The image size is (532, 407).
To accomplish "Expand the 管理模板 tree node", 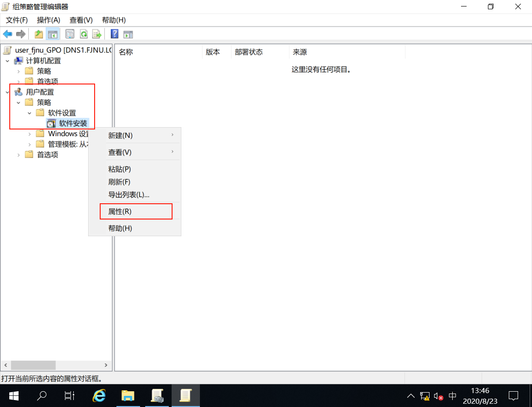I will 29,145.
